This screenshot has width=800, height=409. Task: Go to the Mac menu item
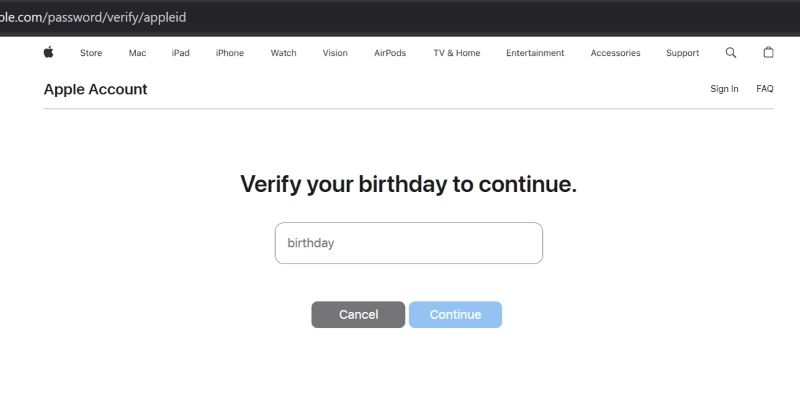(137, 53)
